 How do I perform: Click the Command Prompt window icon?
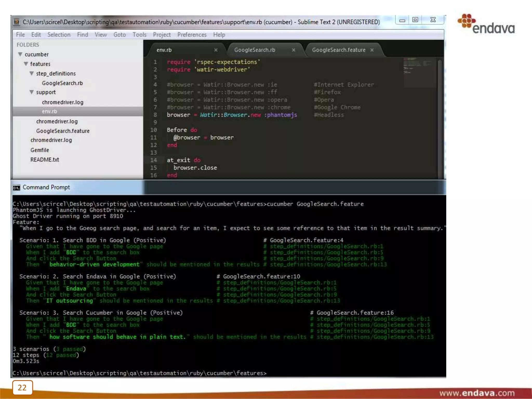(16, 188)
